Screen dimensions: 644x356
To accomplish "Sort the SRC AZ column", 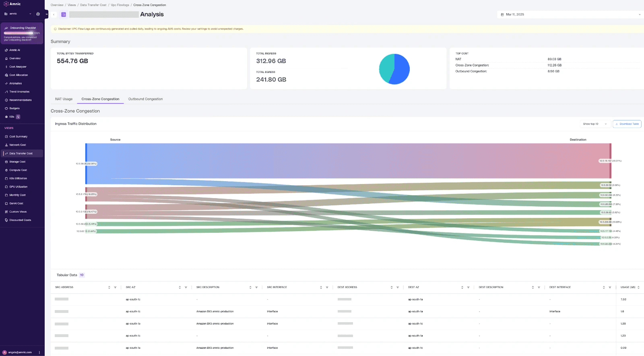I will (x=180, y=288).
